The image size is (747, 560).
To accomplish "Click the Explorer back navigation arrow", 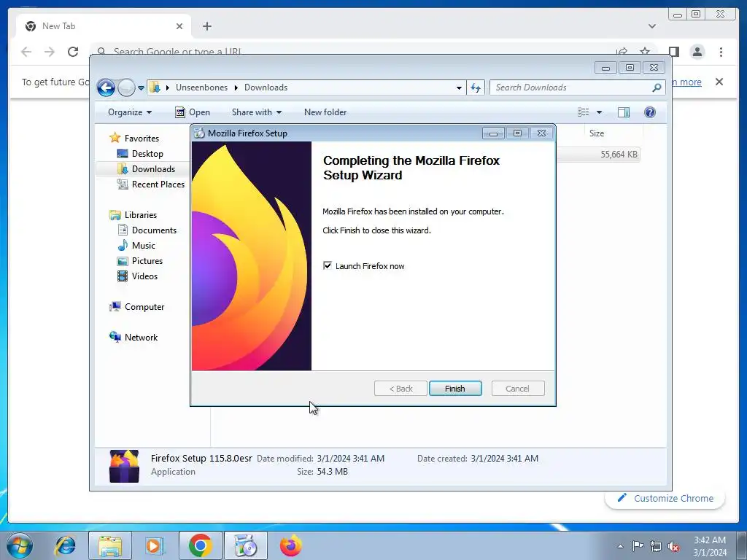I will (107, 87).
